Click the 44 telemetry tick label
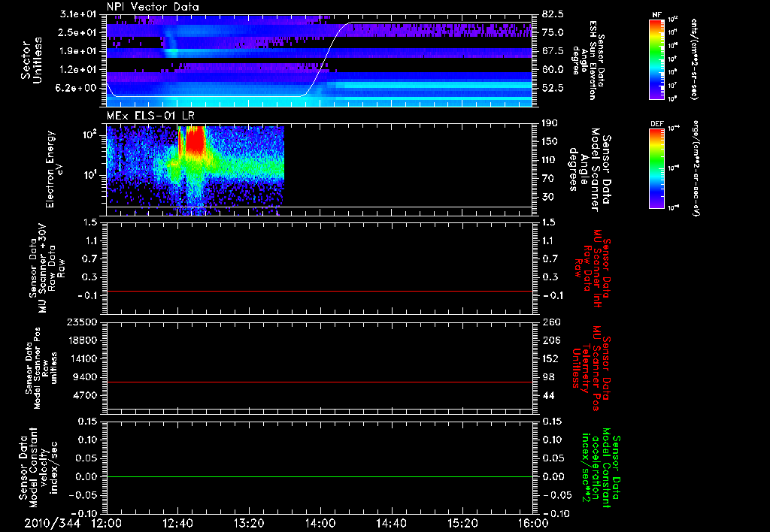Viewport: 770px width, 532px height. click(x=548, y=395)
